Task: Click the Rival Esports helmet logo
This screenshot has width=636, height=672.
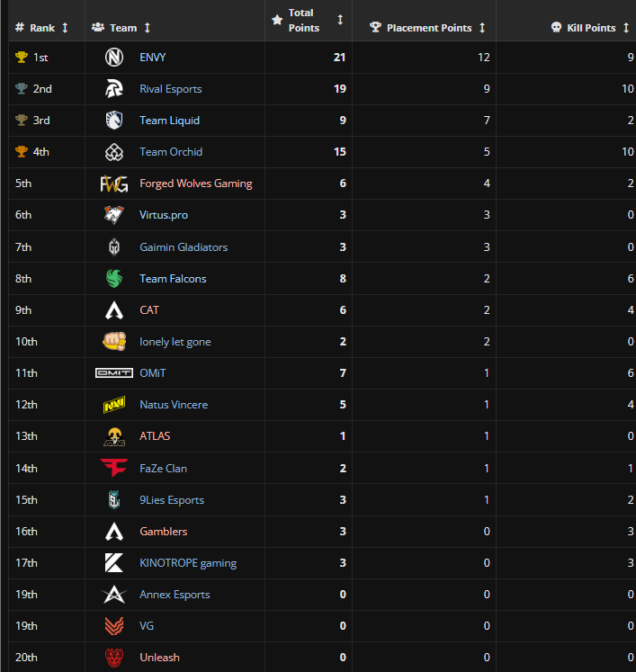Action: pyautogui.click(x=114, y=89)
